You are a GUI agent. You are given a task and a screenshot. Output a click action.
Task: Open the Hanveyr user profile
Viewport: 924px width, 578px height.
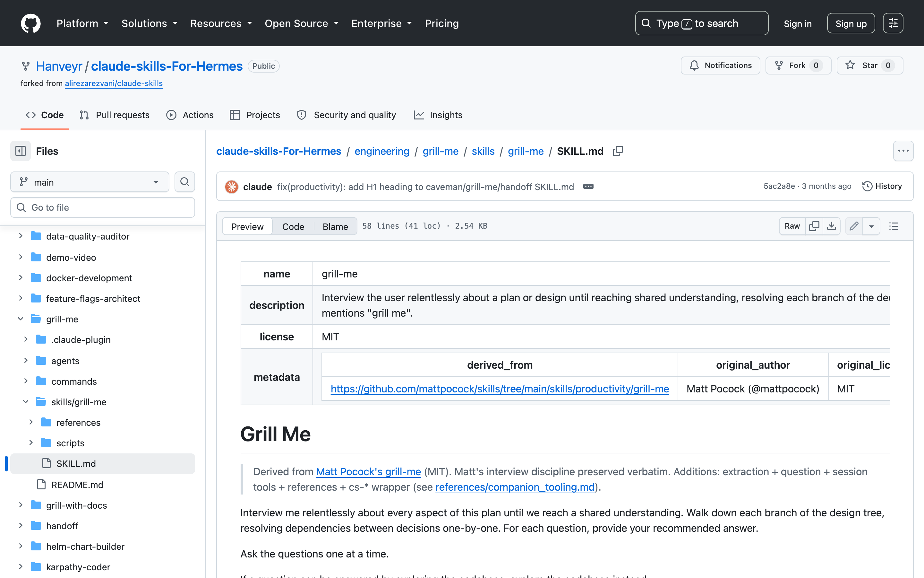59,66
